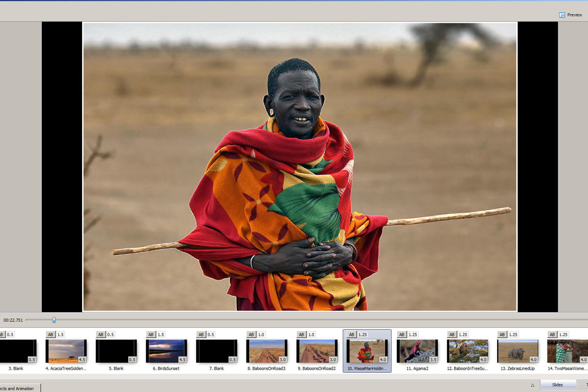Click the slide name '9. BaboonsOnRoad2'

pyautogui.click(x=317, y=368)
